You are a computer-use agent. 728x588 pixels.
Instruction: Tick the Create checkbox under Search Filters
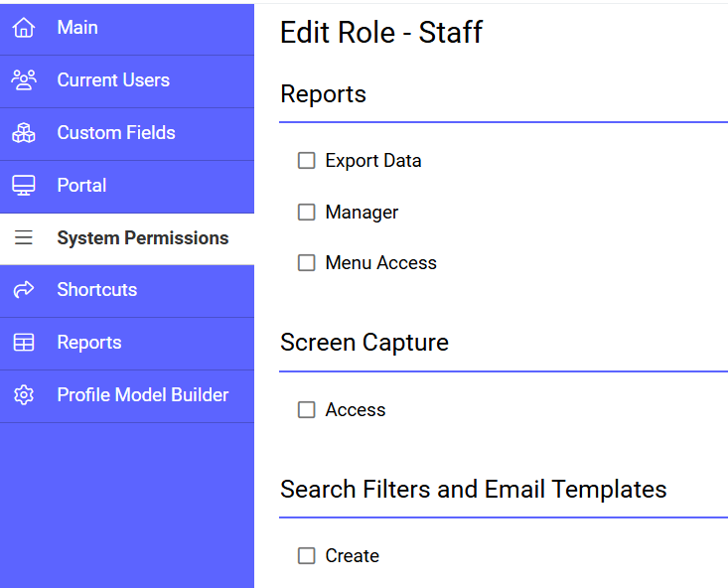pyautogui.click(x=307, y=556)
